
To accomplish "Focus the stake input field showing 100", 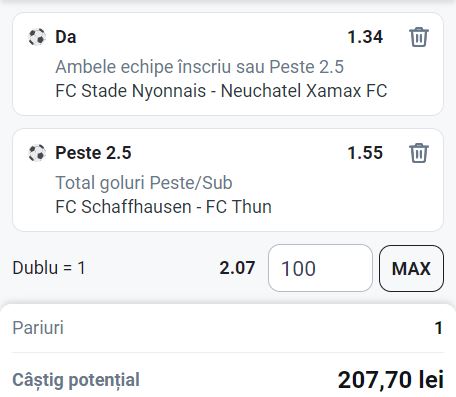I will tap(320, 268).
